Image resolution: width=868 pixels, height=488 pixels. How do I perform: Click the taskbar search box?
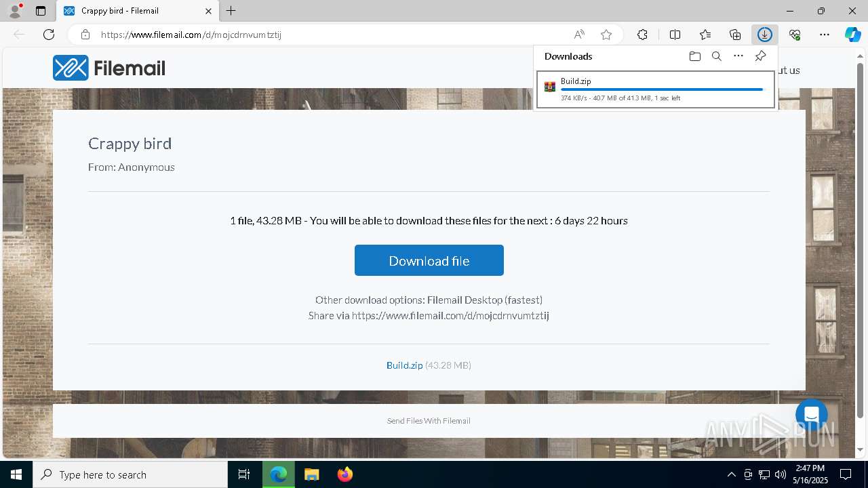point(130,474)
